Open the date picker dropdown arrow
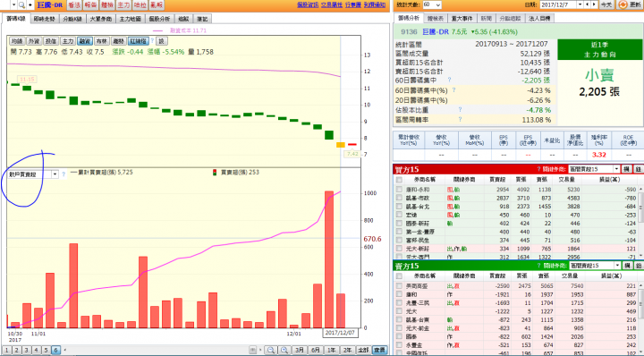The width and height of the screenshot is (644, 356). 580,4
